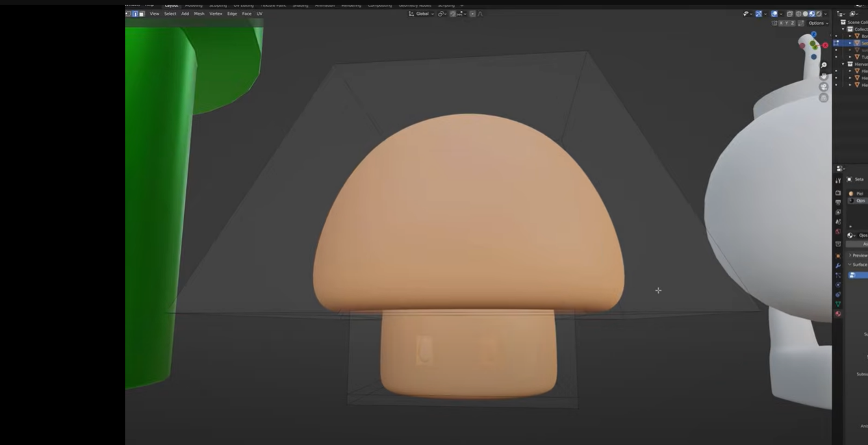868x445 pixels.
Task: Open the material browse dropdown icon
Action: (x=852, y=236)
